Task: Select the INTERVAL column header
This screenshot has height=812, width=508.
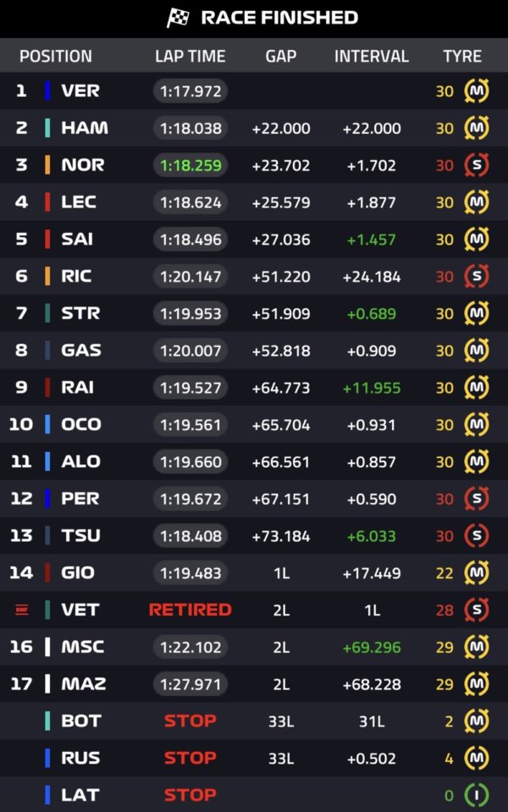Action: [x=372, y=56]
